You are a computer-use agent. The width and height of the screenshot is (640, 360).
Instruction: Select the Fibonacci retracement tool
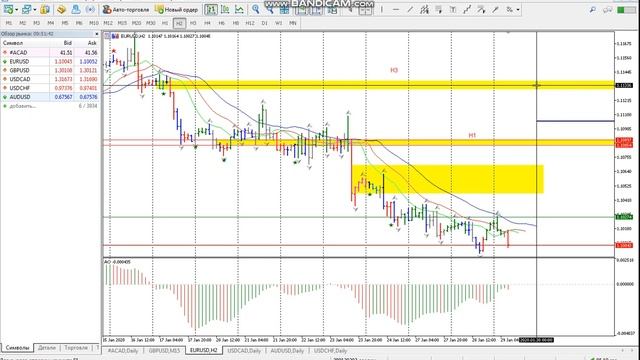click(439, 9)
